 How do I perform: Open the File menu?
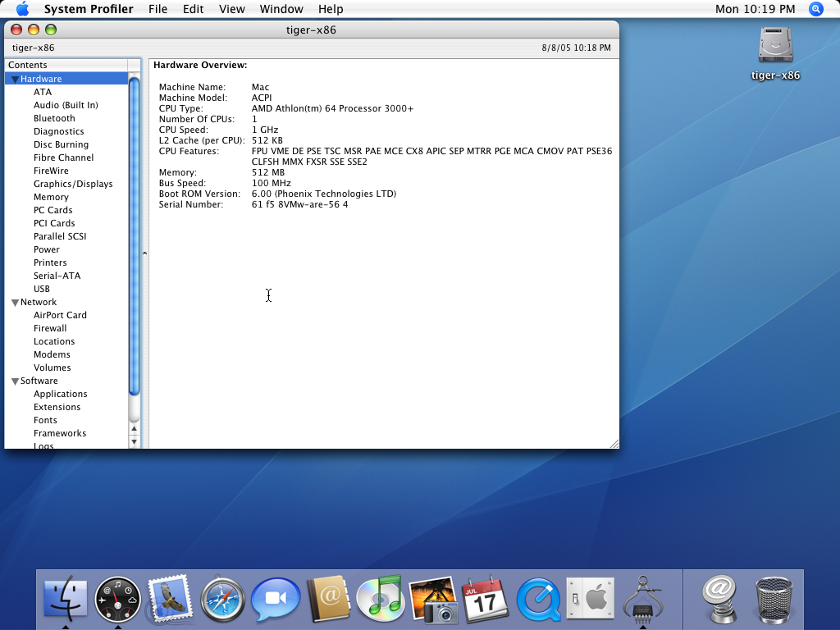[158, 9]
